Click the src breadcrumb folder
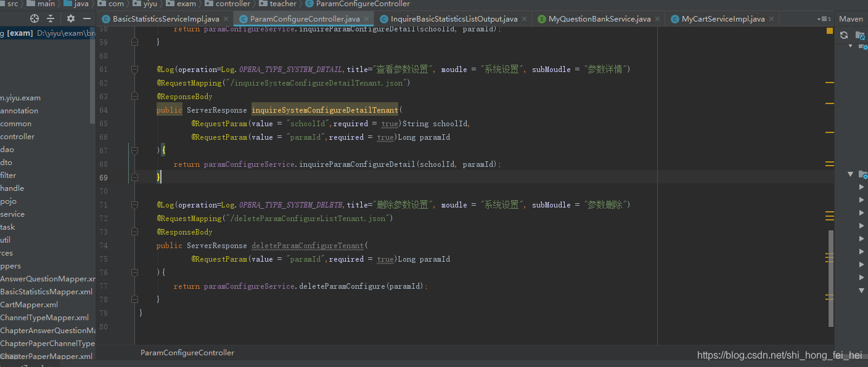The height and width of the screenshot is (367, 868). 11,4
